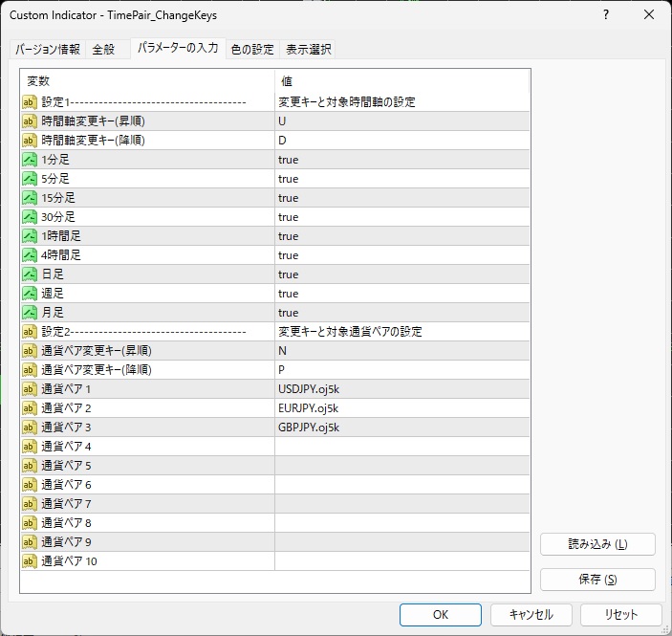
Task: Open the バージョン情報 tab
Action: 48,50
